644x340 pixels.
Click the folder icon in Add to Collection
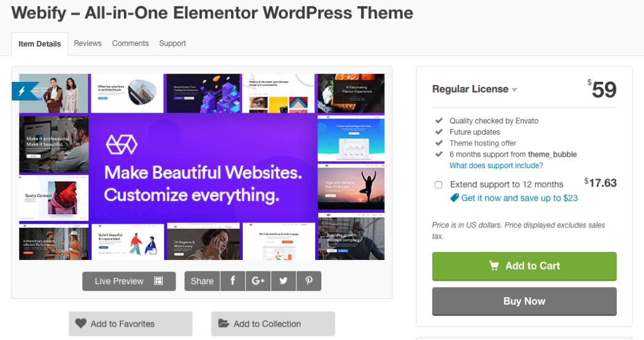[x=223, y=324]
